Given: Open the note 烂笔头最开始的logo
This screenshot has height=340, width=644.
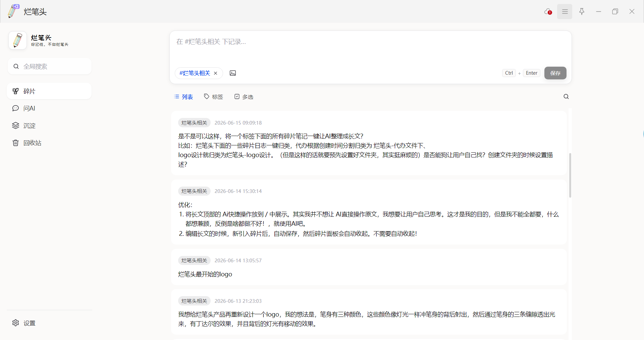Looking at the screenshot, I should (x=205, y=274).
